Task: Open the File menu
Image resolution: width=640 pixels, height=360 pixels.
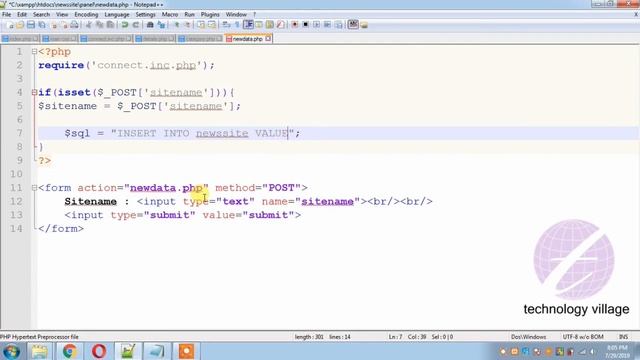Action: (7, 14)
